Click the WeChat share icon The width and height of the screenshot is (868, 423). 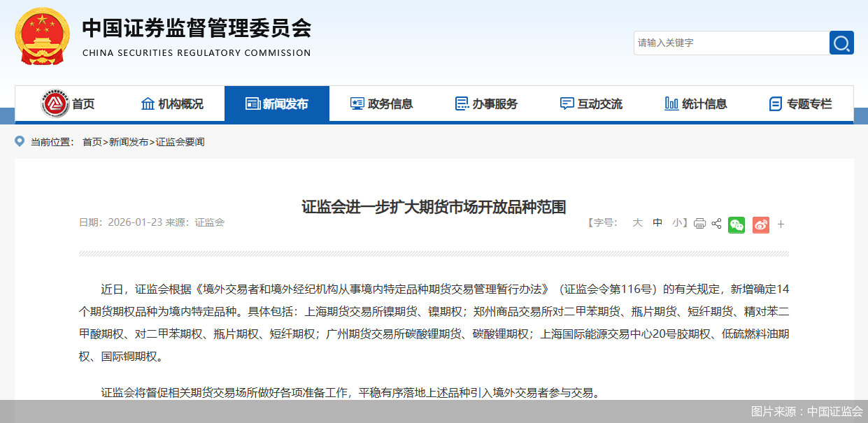point(736,224)
